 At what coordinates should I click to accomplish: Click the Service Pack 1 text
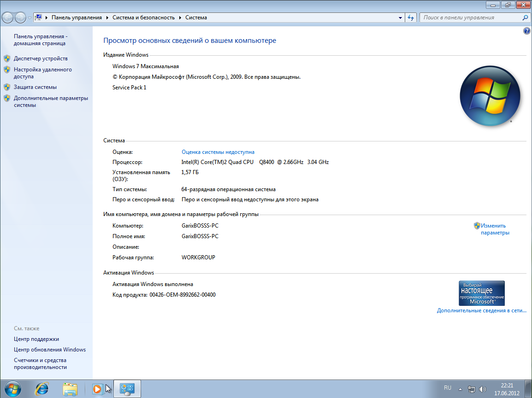click(x=129, y=88)
